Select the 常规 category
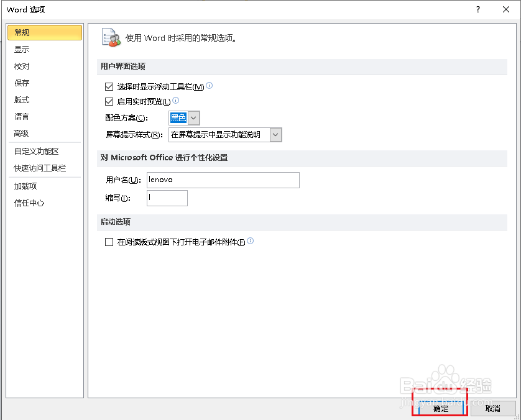Screen dimensions: 521x420 click(45, 32)
